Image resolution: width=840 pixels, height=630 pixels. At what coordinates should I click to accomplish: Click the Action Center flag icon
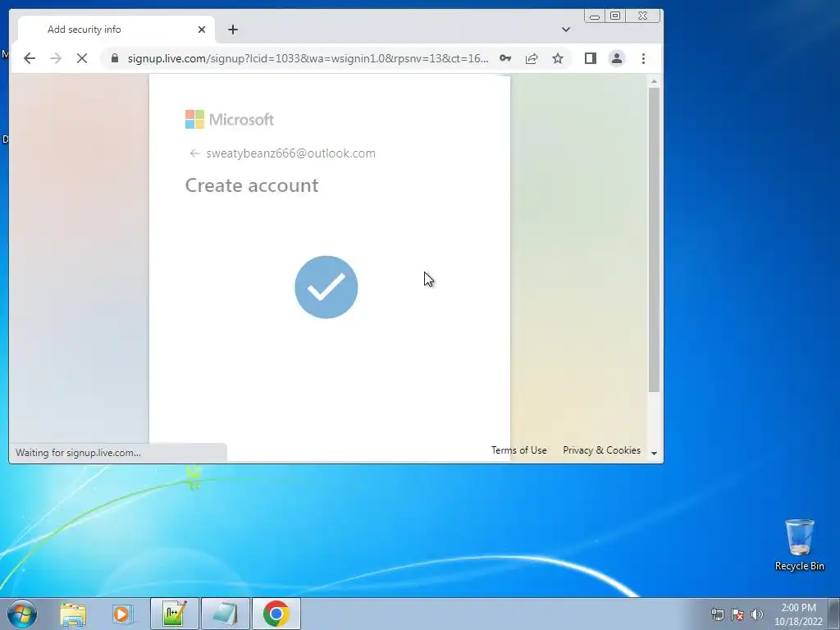[737, 614]
